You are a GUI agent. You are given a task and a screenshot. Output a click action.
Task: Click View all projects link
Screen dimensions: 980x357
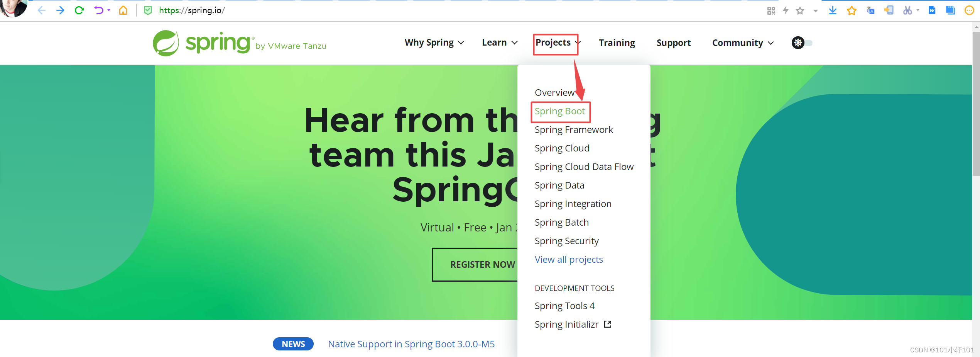[x=569, y=260]
